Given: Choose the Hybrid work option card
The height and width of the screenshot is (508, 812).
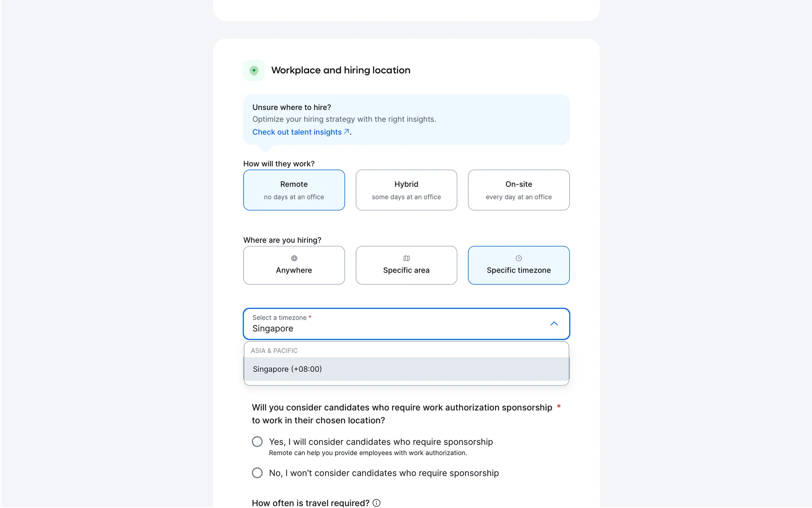Looking at the screenshot, I should 406,190.
